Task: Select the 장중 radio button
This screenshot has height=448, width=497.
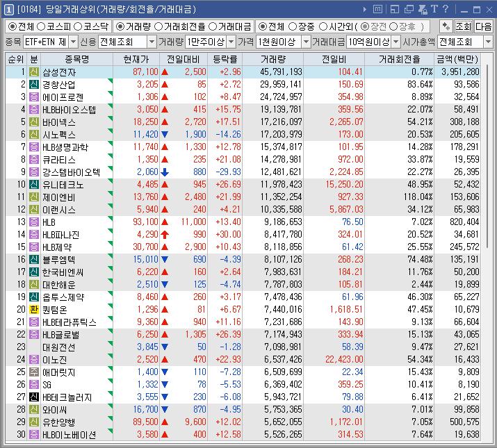Action: 293,26
